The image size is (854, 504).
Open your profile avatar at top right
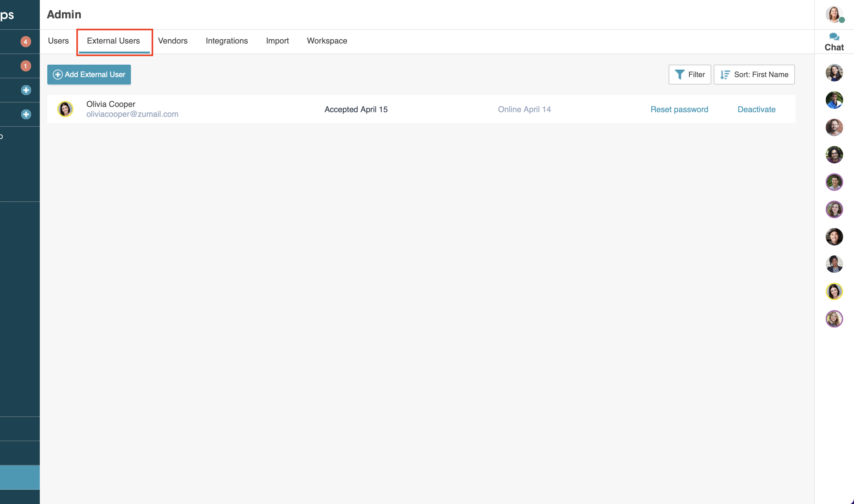tap(834, 15)
